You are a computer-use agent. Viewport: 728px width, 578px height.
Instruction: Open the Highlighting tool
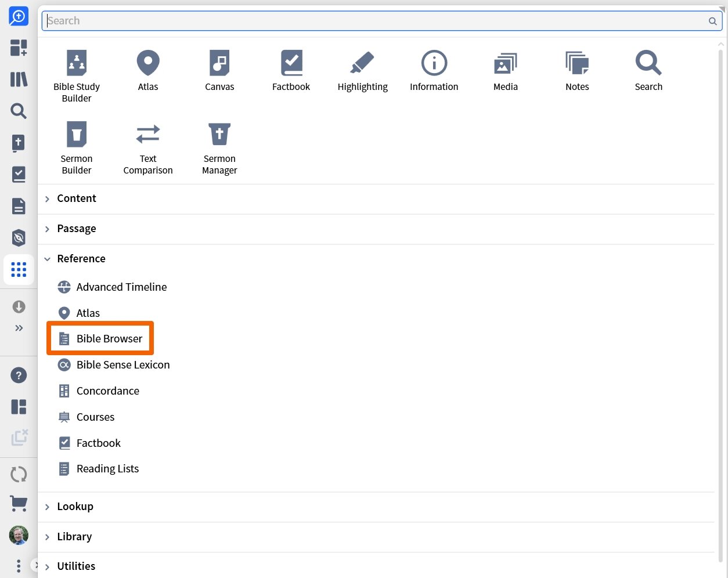(x=362, y=70)
